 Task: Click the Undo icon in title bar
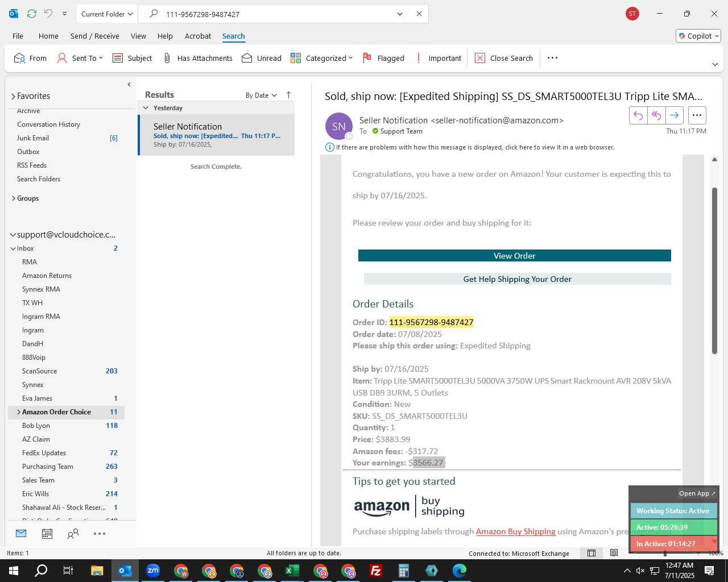click(x=48, y=14)
